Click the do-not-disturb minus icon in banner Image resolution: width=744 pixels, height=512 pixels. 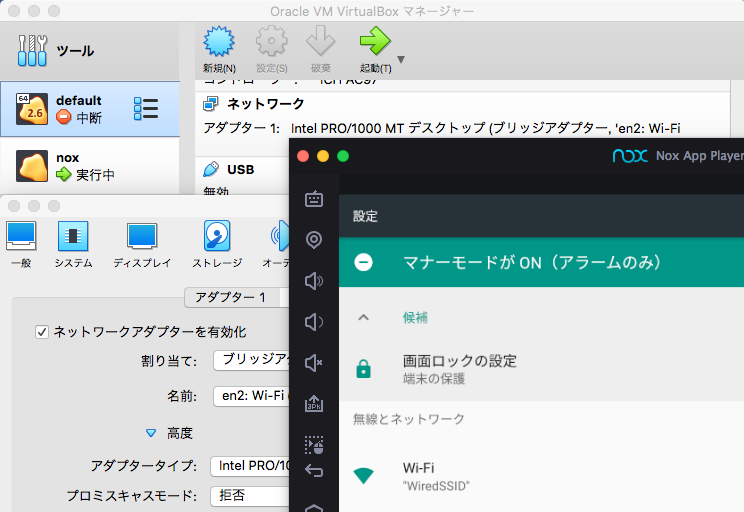click(364, 262)
